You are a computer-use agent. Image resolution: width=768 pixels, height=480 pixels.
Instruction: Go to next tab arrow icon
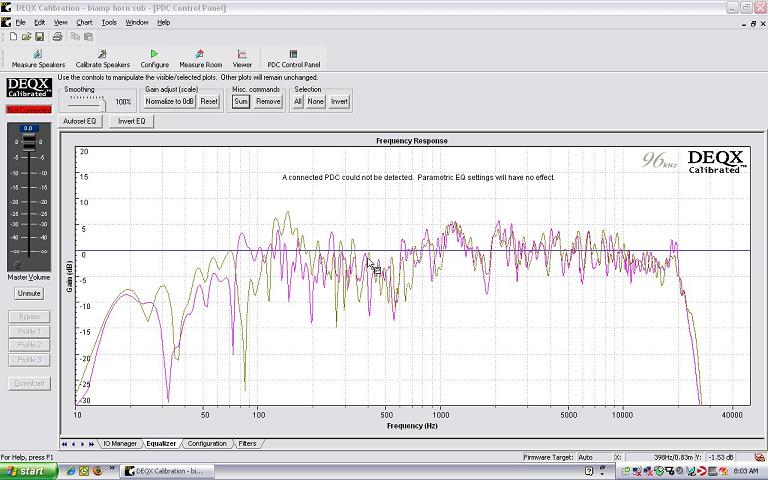coord(82,444)
